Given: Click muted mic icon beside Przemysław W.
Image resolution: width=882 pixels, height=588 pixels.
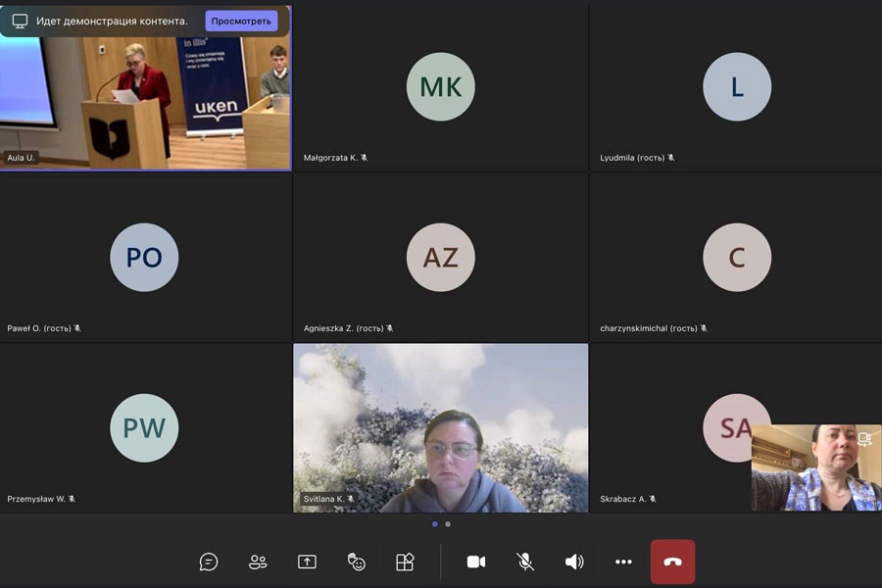Looking at the screenshot, I should pos(72,499).
